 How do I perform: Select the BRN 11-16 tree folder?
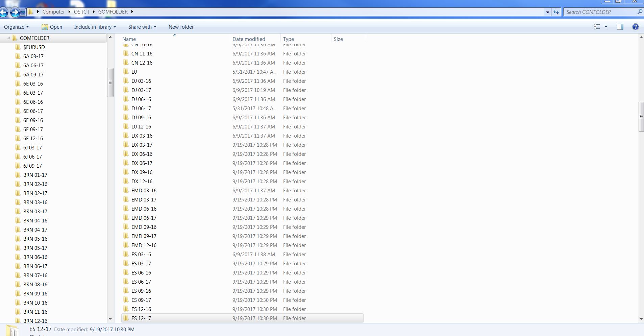pyautogui.click(x=35, y=312)
